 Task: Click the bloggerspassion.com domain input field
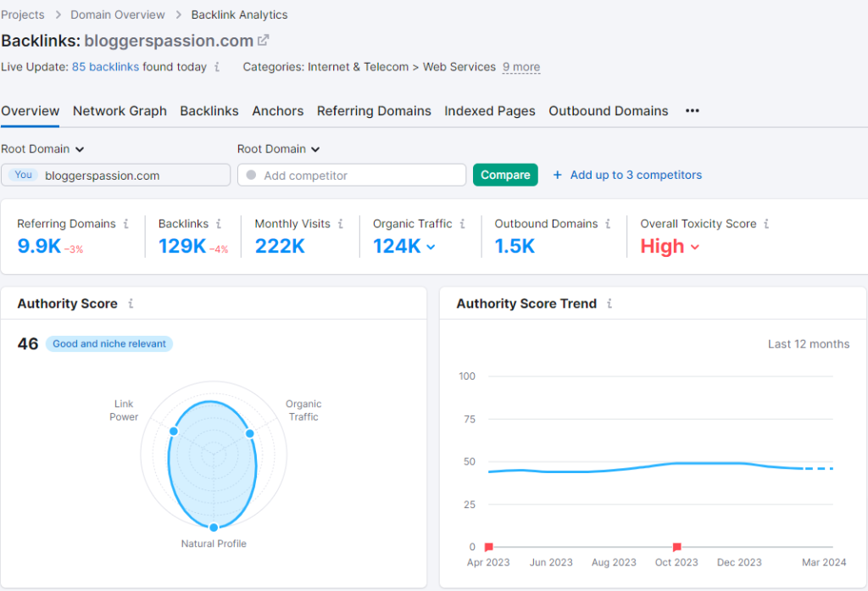pyautogui.click(x=115, y=175)
